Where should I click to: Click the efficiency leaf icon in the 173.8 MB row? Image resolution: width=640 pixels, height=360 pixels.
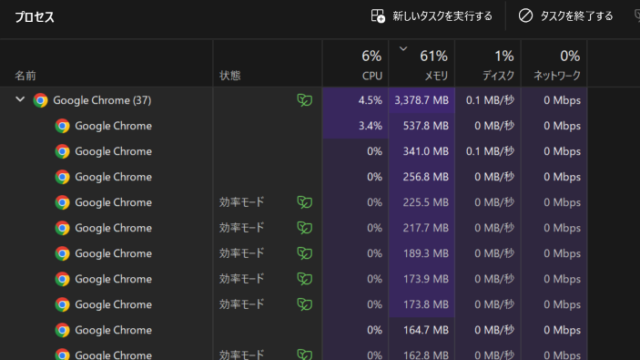coord(304,304)
